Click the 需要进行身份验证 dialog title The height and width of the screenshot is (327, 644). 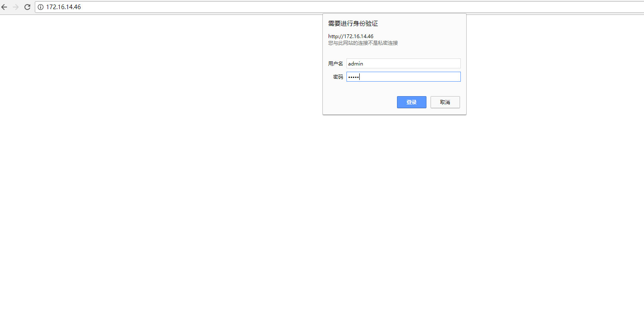353,24
